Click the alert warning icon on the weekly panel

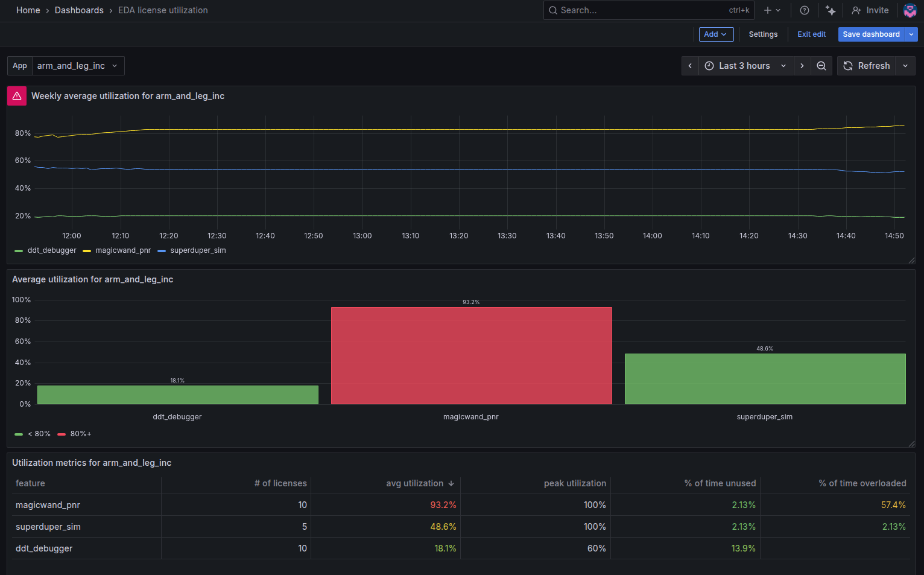17,96
